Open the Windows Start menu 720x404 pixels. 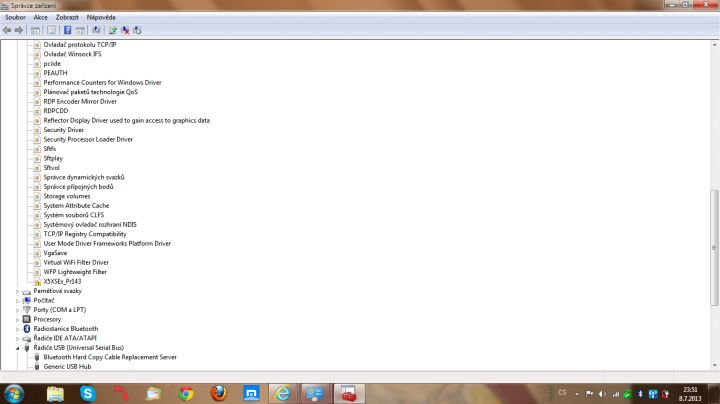(x=14, y=394)
